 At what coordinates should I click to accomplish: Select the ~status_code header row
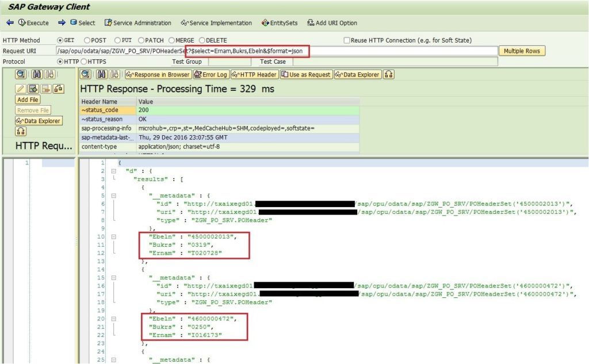(x=219, y=110)
